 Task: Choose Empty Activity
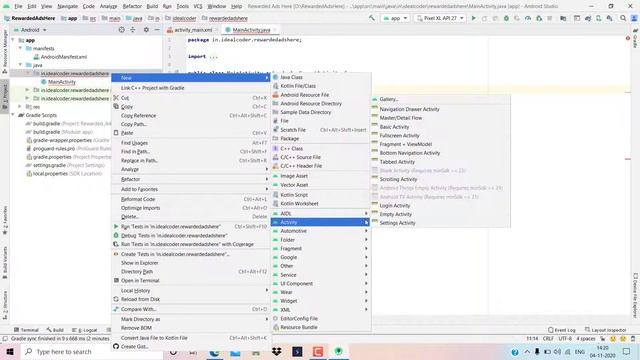tap(395, 214)
